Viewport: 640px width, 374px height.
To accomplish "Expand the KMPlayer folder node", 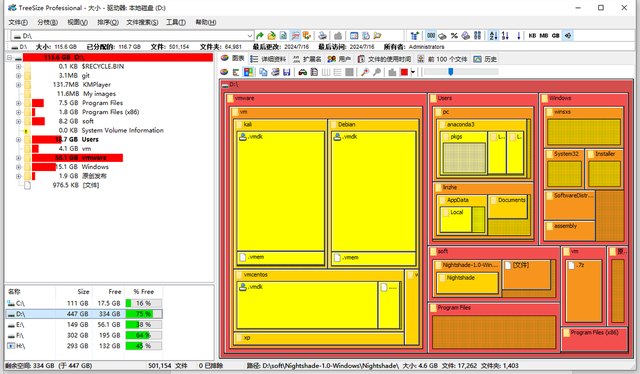I will tap(18, 85).
